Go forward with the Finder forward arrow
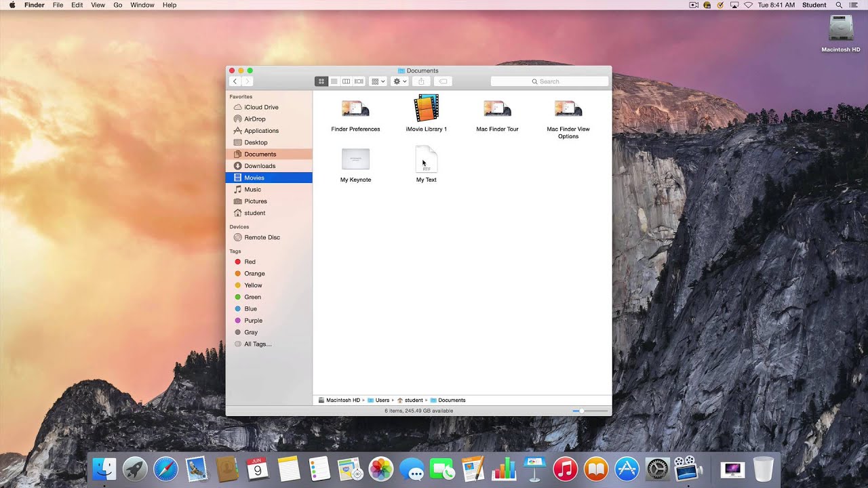This screenshot has height=488, width=868. click(247, 81)
